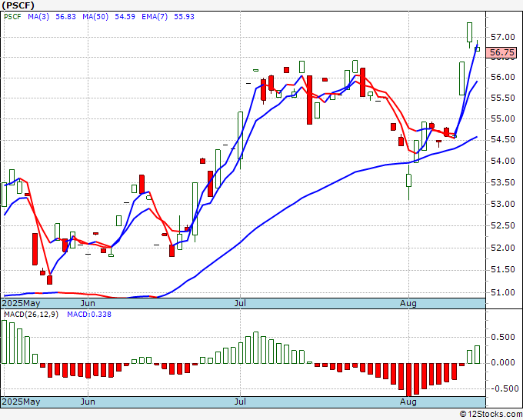Screen dimensions: 523x420
Task: Click the 55.00 price axis label
Action: [x=503, y=118]
